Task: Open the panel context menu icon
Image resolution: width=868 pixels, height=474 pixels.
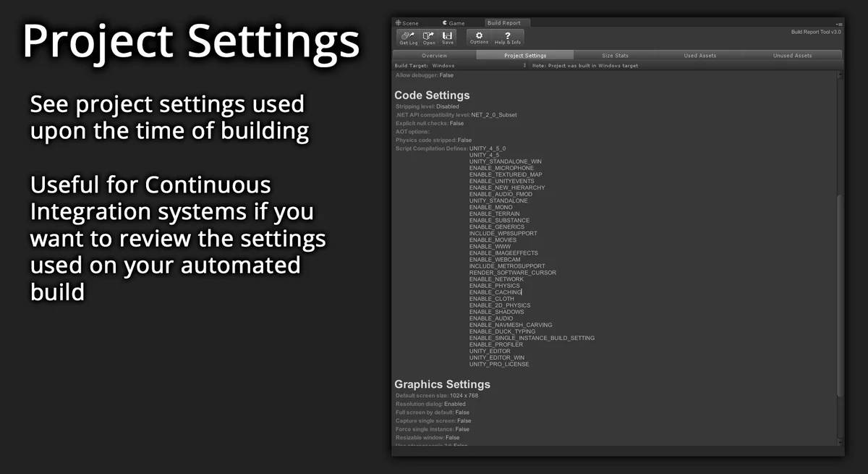Action: tap(838, 24)
